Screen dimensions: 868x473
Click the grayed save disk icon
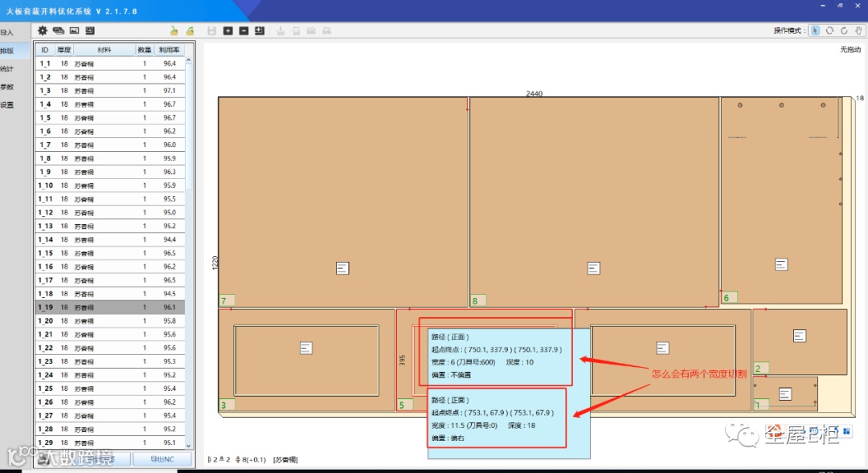tap(211, 31)
